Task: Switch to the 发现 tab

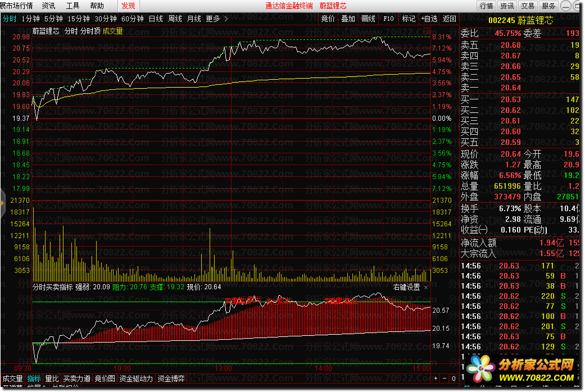Action: 128,6
